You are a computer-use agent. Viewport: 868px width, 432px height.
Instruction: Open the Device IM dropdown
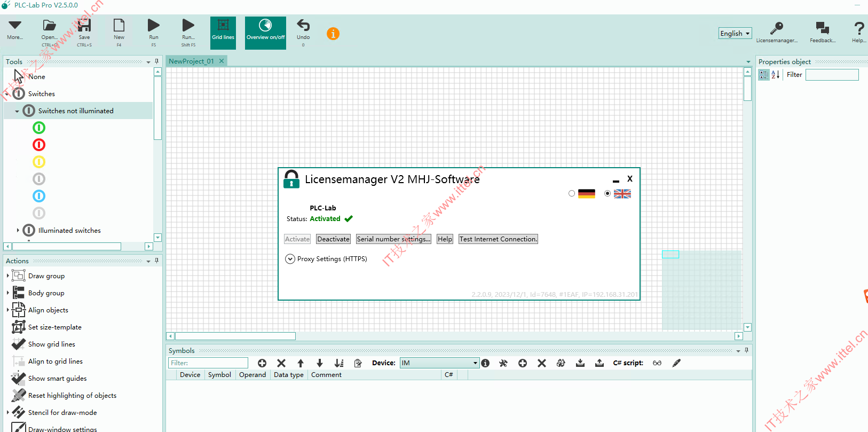[x=439, y=363]
